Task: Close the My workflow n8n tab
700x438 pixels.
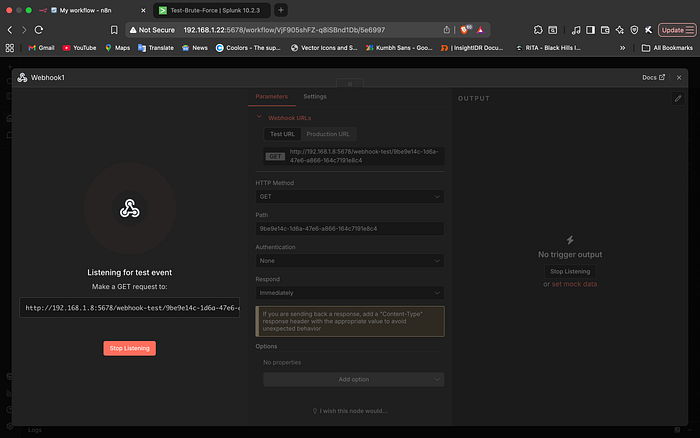Action: [143, 10]
